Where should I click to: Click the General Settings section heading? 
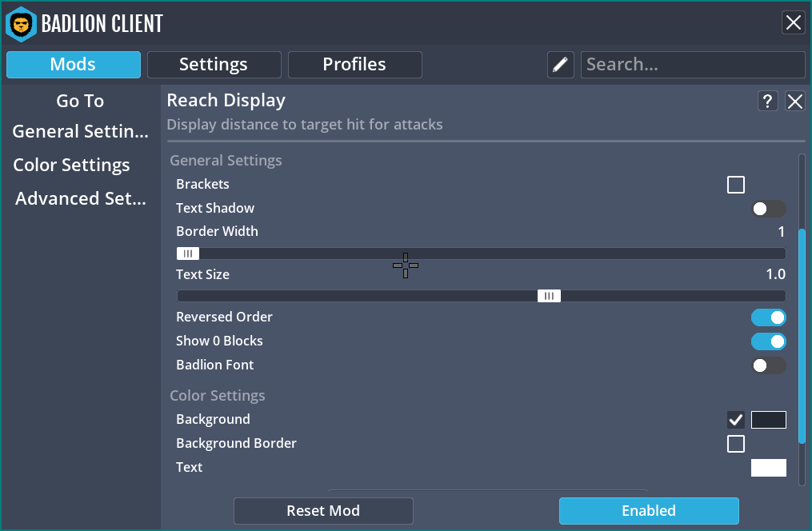coord(226,161)
